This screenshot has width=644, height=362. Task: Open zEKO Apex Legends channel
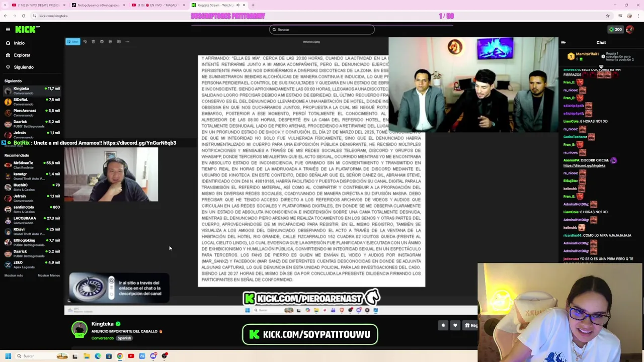[31, 264]
